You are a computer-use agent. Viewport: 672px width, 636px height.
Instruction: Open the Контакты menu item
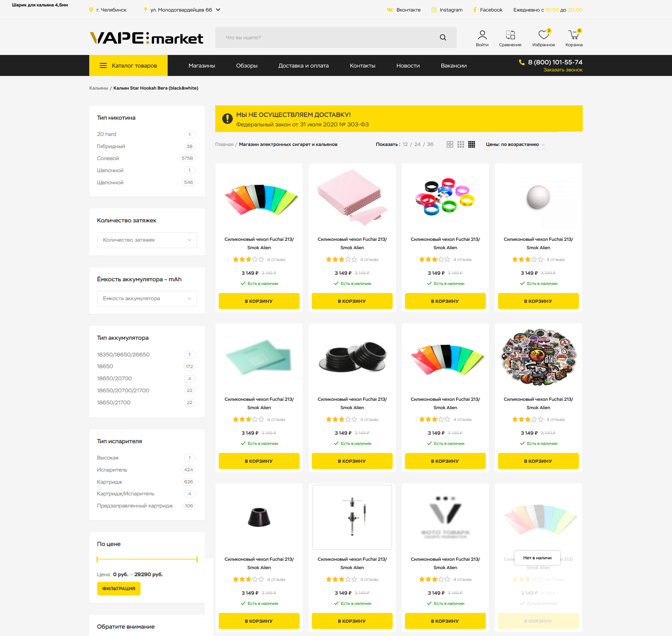click(363, 65)
